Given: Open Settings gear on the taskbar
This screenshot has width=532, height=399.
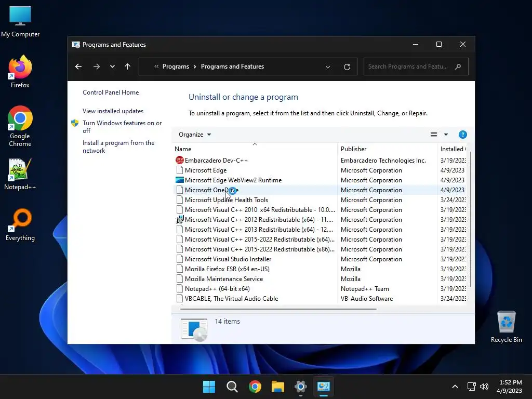Looking at the screenshot, I should point(301,387).
